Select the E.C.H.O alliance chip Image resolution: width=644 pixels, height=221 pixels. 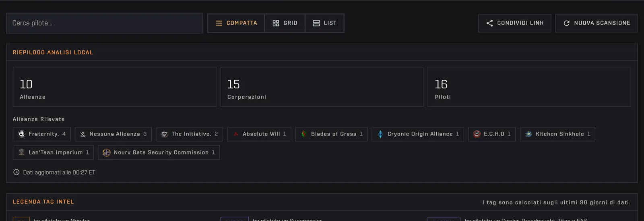pos(492,134)
